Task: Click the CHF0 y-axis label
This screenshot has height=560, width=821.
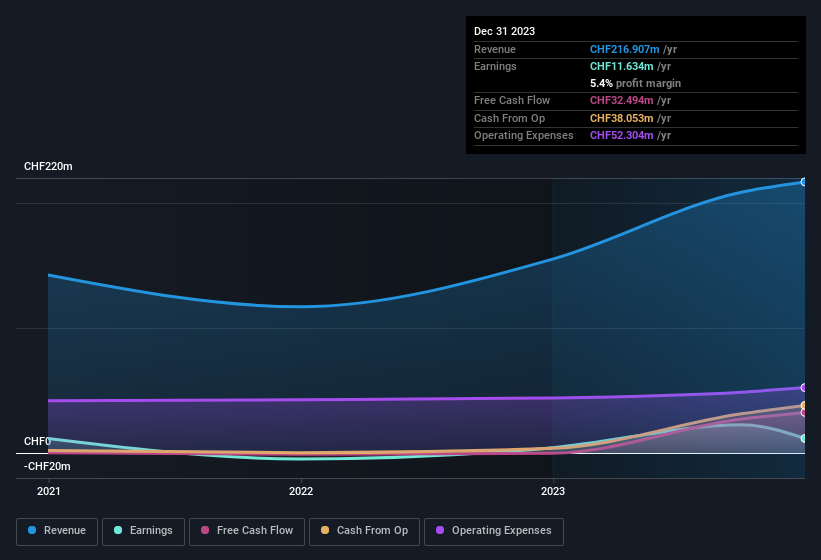Action: click(37, 441)
